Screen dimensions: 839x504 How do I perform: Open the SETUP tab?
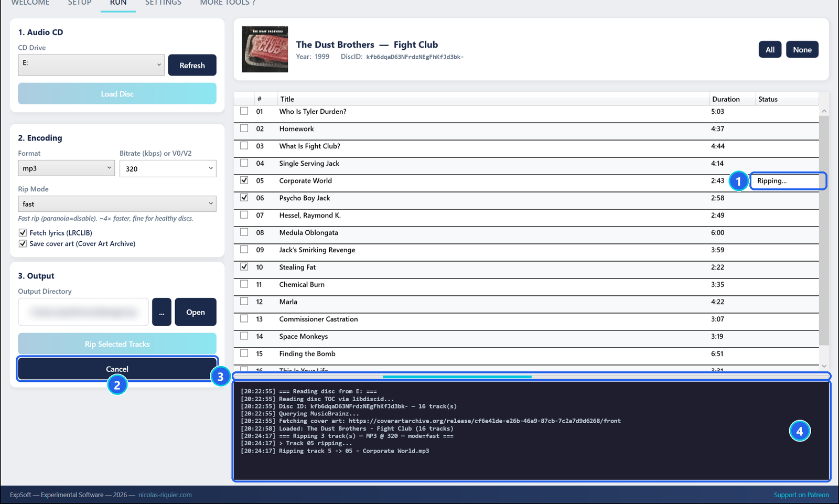[80, 3]
